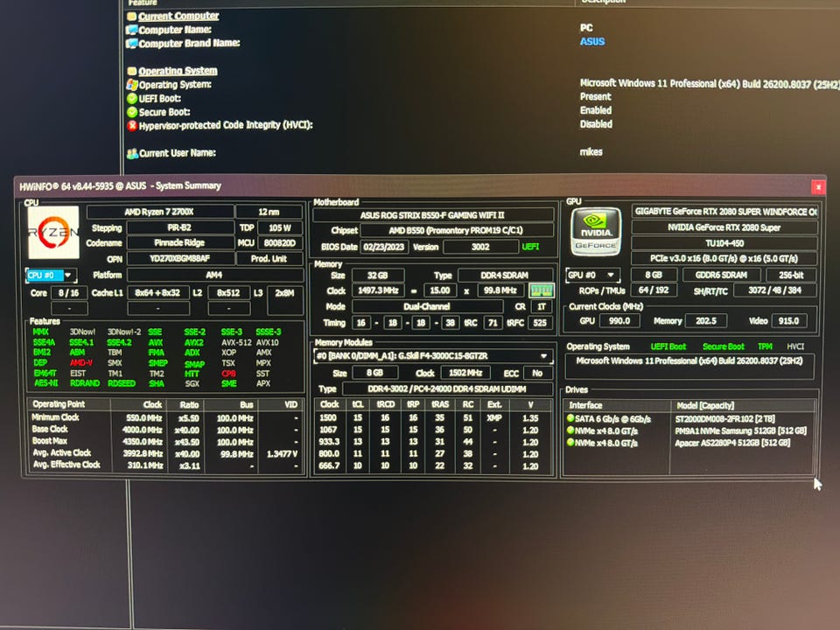This screenshot has height=630, width=840.
Task: Click the Computer Name row icon
Action: pyautogui.click(x=132, y=30)
